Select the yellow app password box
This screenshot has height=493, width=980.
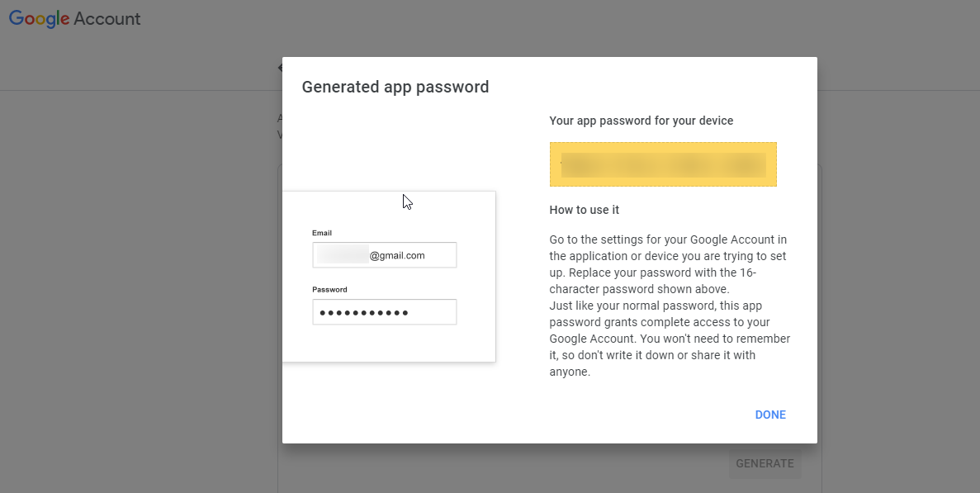663,164
